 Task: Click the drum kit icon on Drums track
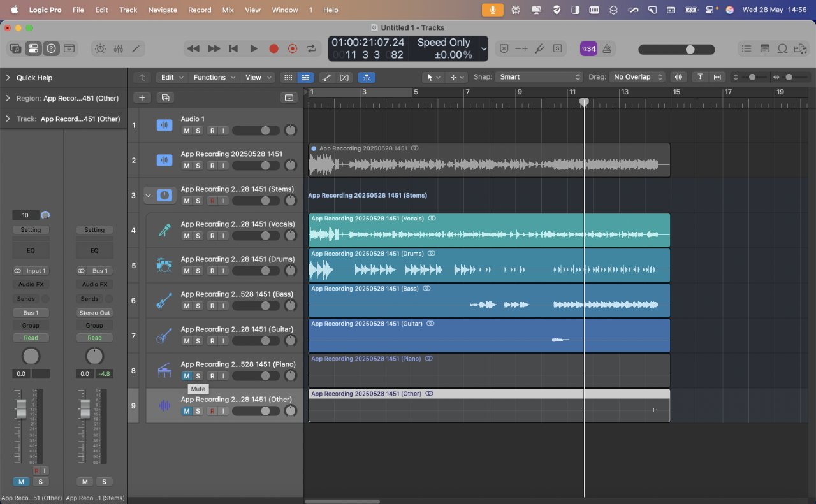pos(164,265)
